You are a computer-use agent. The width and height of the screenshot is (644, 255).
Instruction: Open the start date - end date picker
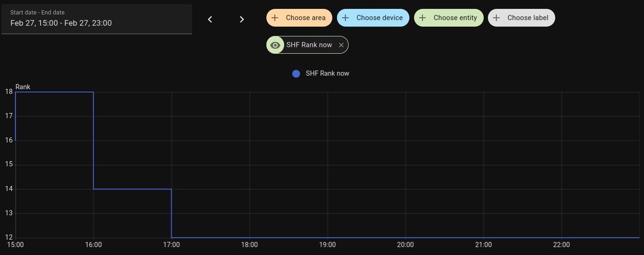coord(97,19)
